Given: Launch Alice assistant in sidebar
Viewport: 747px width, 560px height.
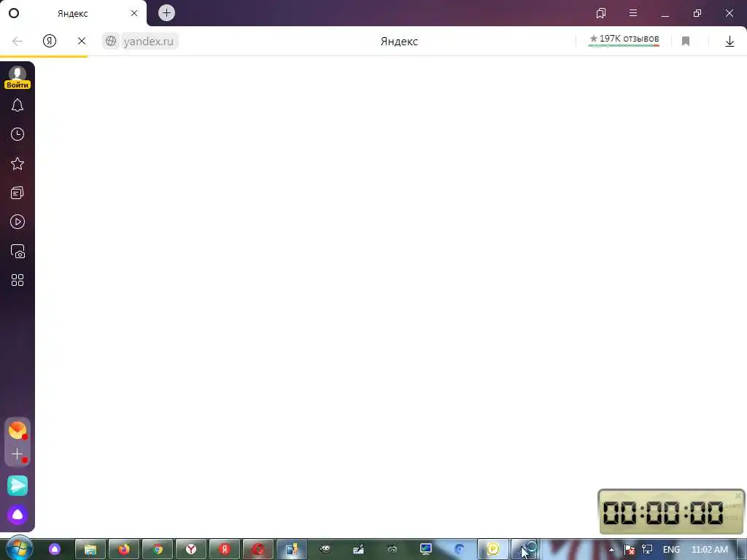Looking at the screenshot, I should [x=18, y=515].
